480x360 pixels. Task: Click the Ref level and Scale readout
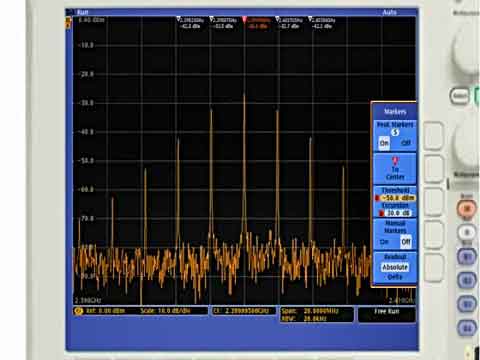140,311
